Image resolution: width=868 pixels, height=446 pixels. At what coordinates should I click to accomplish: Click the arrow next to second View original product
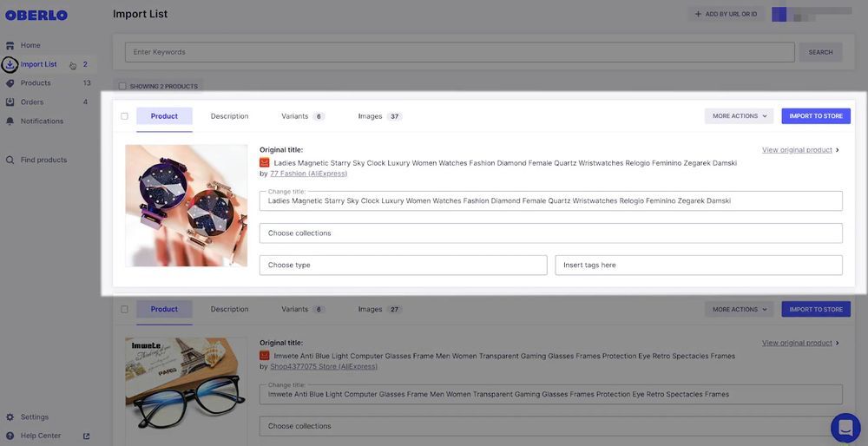(838, 343)
